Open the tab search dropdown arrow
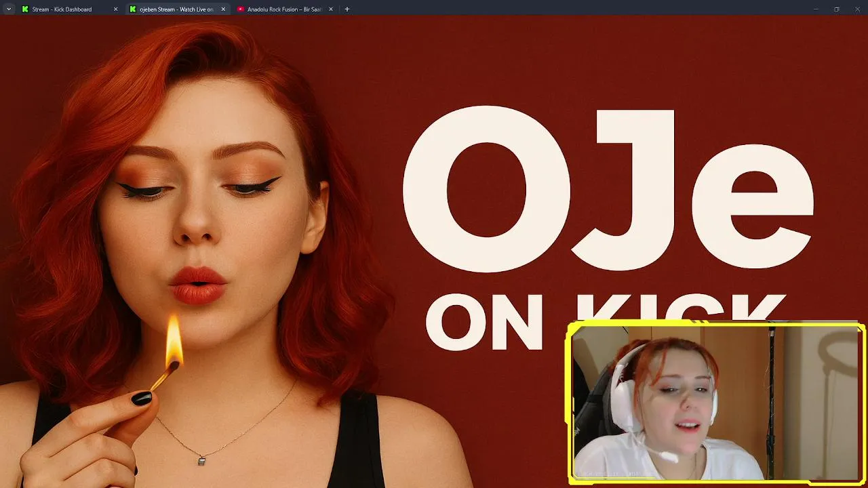868x488 pixels. [x=9, y=9]
